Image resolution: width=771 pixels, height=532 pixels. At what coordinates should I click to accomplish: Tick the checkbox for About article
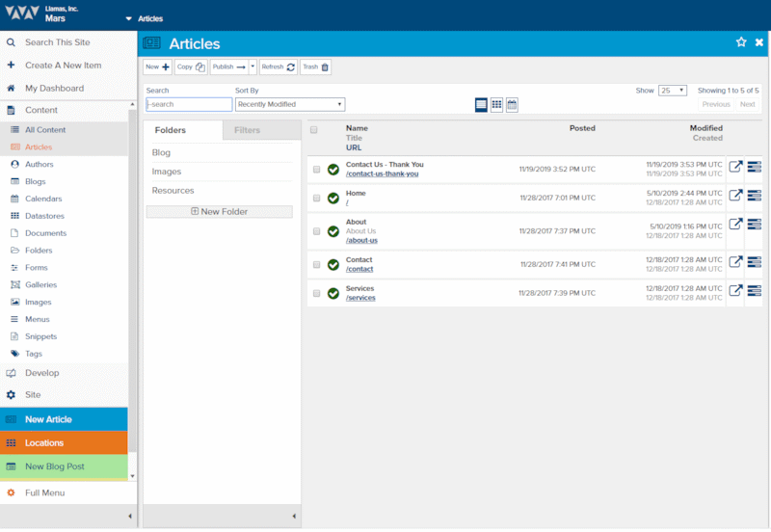click(x=317, y=231)
